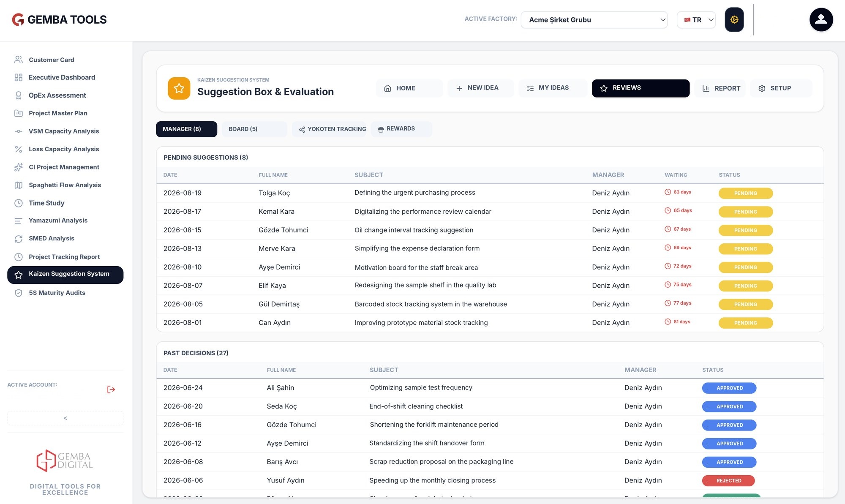The image size is (845, 504).
Task: Open the TR language dropdown
Action: 696,20
